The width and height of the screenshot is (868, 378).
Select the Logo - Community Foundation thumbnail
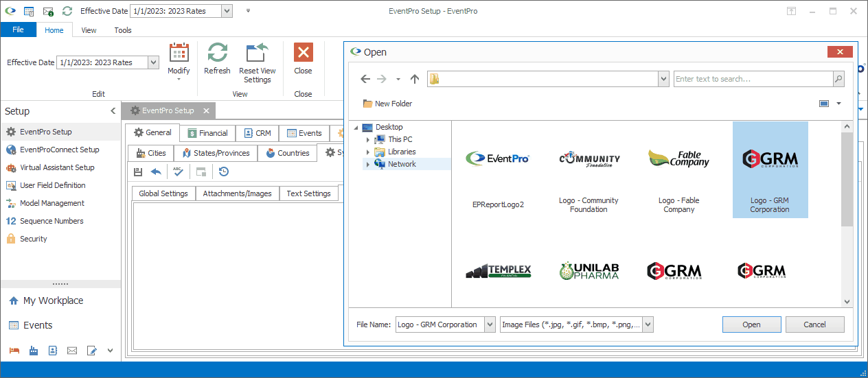click(x=589, y=170)
